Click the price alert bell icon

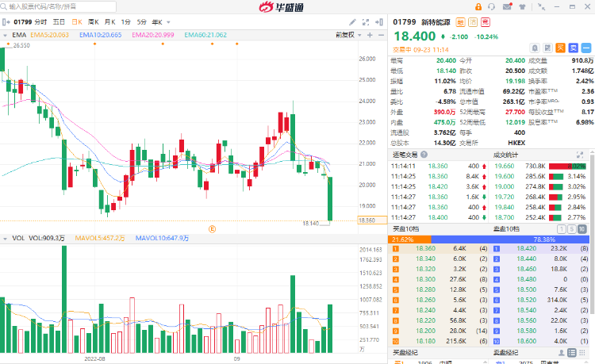pyautogui.click(x=535, y=48)
